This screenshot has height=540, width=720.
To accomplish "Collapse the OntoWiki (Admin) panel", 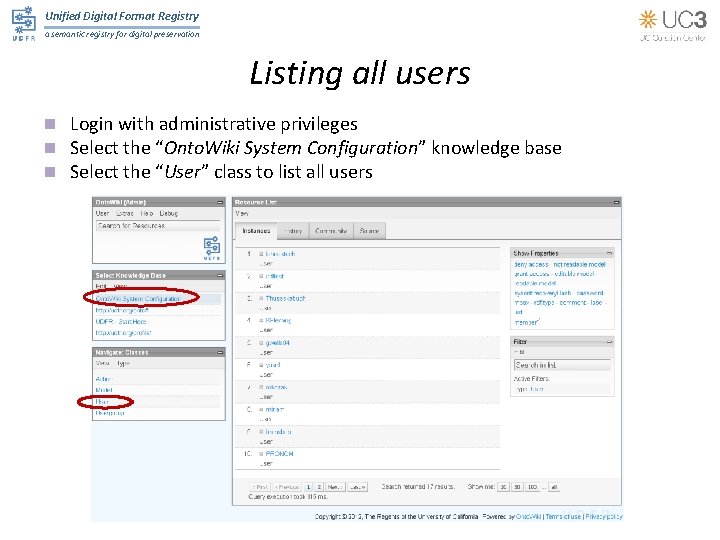I will coord(220,202).
